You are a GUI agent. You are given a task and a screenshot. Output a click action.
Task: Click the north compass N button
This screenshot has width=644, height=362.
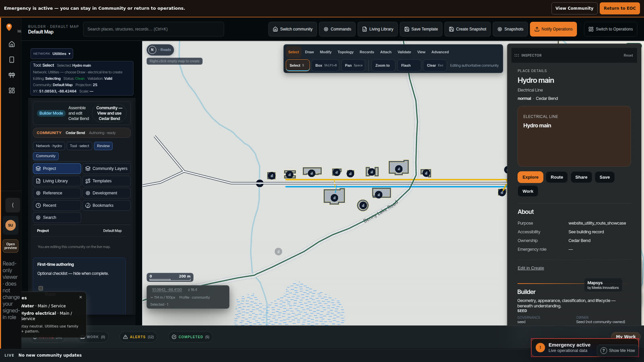[x=152, y=50]
